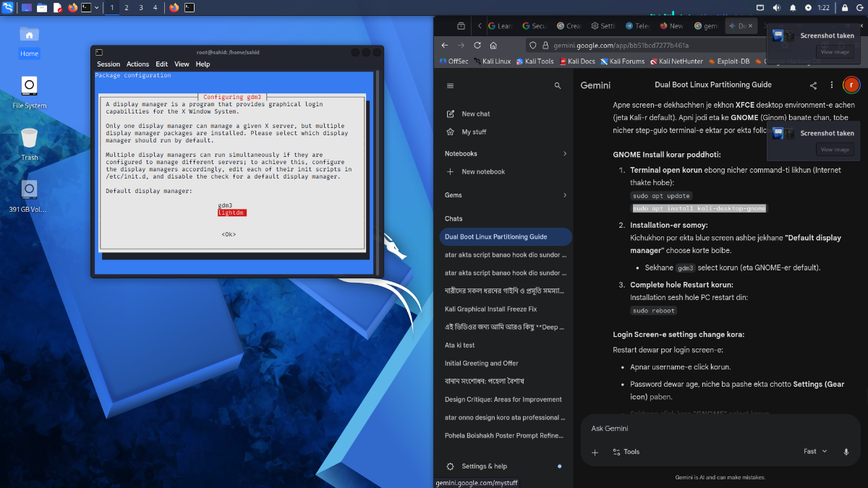Open Firefox View tab overview icon
Image resolution: width=868 pixels, height=488 pixels.
pyautogui.click(x=461, y=25)
